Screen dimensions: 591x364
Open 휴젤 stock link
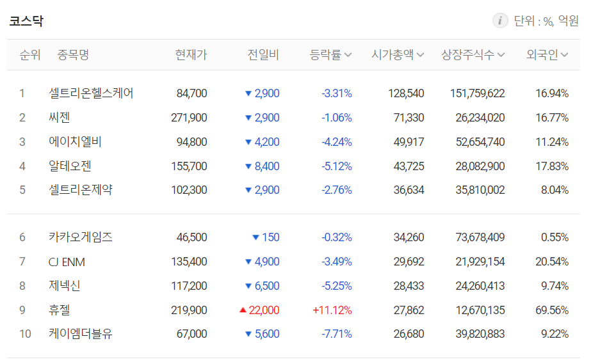pyautogui.click(x=59, y=310)
